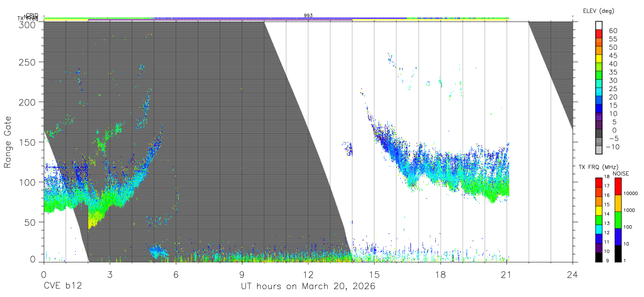This screenshot has width=644, height=297.
Task: Click the red TX FRQ swatch between 17 and 18
Action: [599, 182]
